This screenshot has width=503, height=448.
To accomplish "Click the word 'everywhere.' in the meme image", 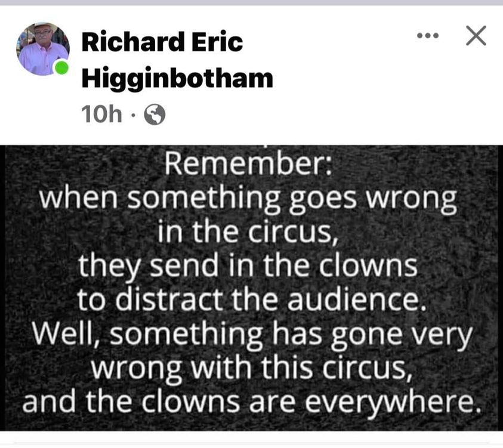I will (393, 403).
